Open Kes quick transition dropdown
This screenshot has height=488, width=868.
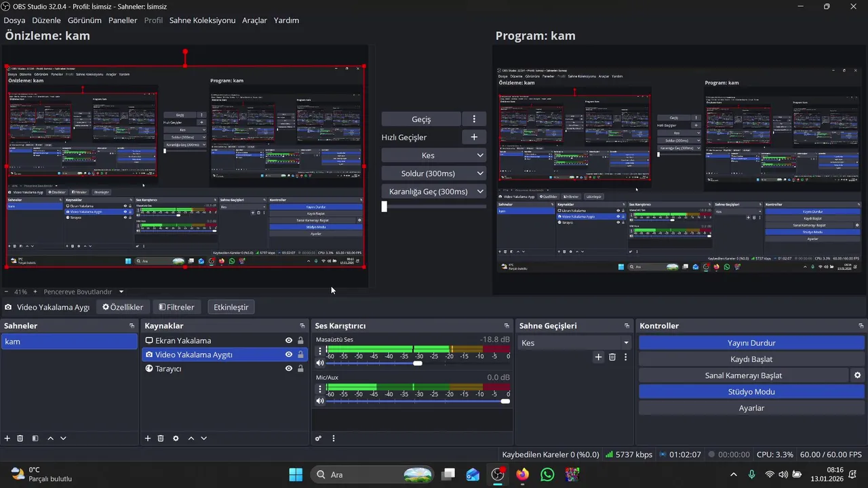[434, 155]
